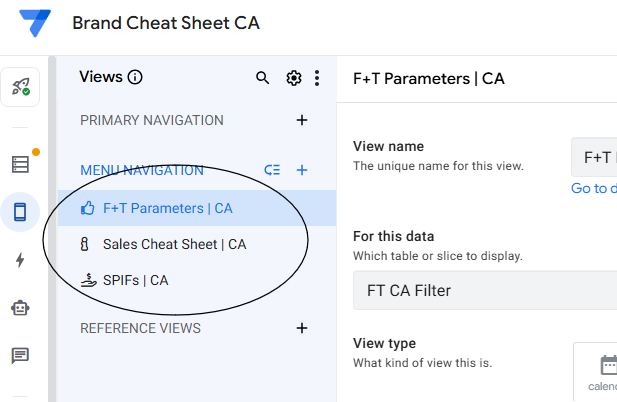The height and width of the screenshot is (402, 617).
Task: Select the SPIFs | CA view
Action: point(135,280)
